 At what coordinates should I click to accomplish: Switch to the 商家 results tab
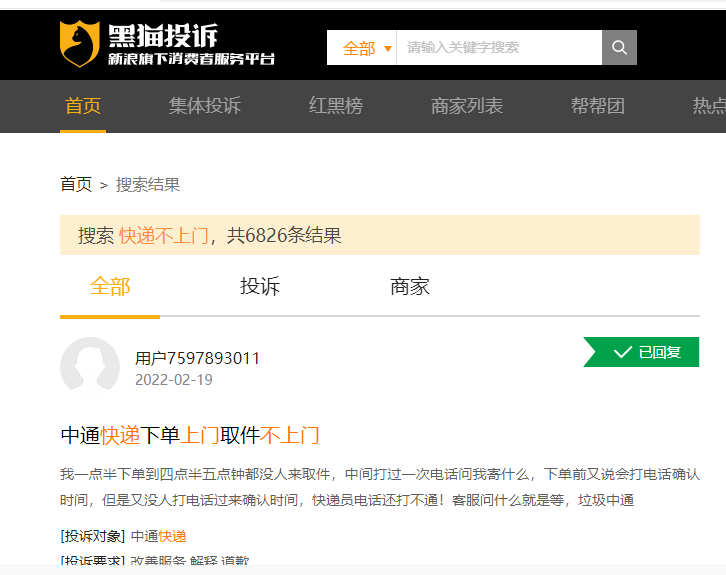410,287
